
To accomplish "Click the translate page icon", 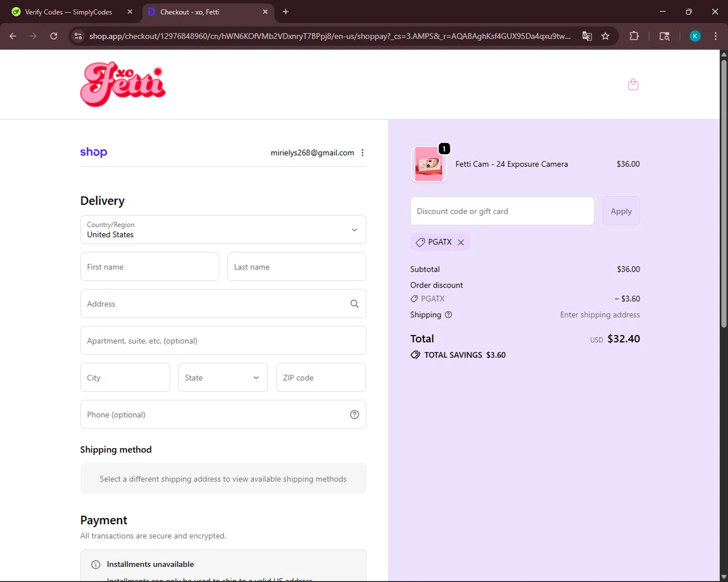I will (587, 36).
